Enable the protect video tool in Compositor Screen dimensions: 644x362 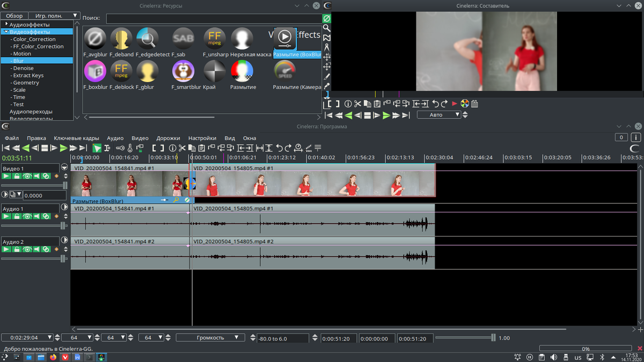326,18
